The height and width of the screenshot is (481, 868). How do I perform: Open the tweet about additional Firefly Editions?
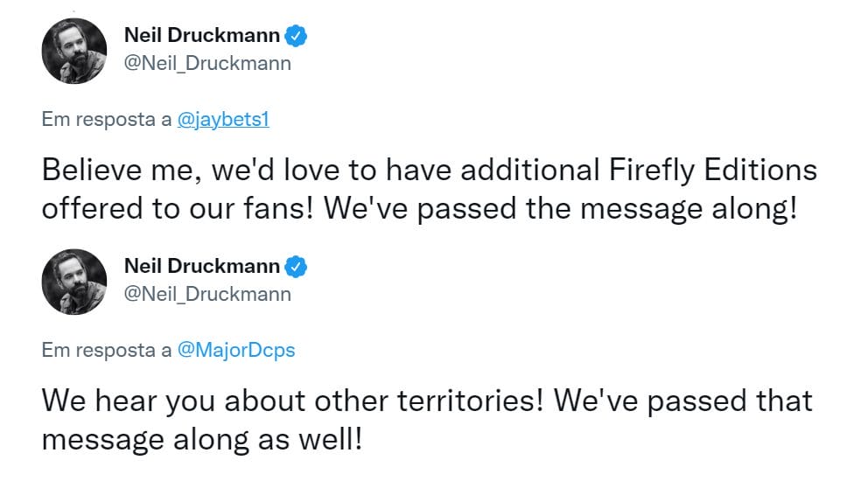[429, 190]
